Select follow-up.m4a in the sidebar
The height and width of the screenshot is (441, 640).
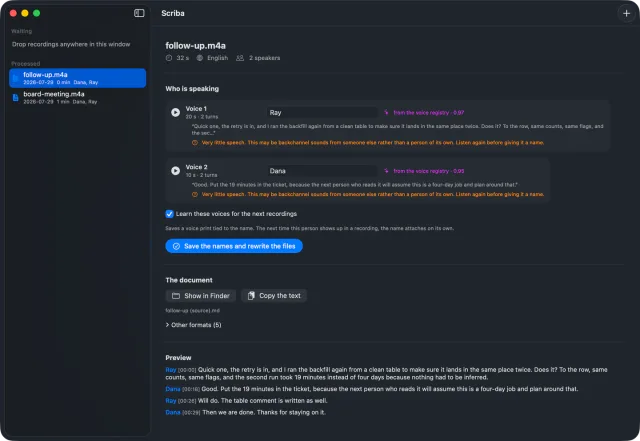point(78,78)
